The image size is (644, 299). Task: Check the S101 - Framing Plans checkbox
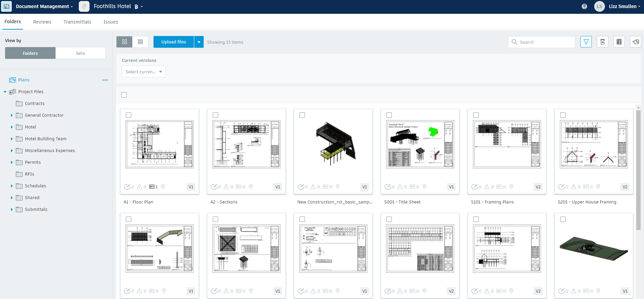click(x=476, y=115)
